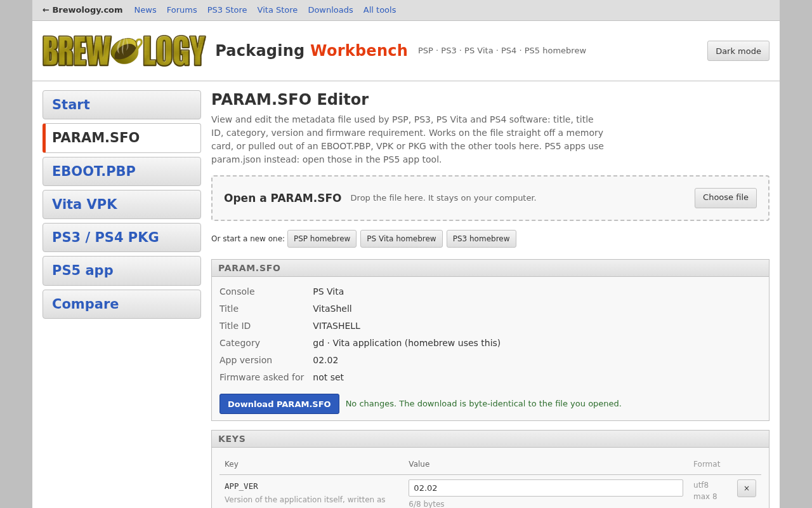Visit the Forums link
This screenshot has height=508, width=812.
(x=182, y=10)
